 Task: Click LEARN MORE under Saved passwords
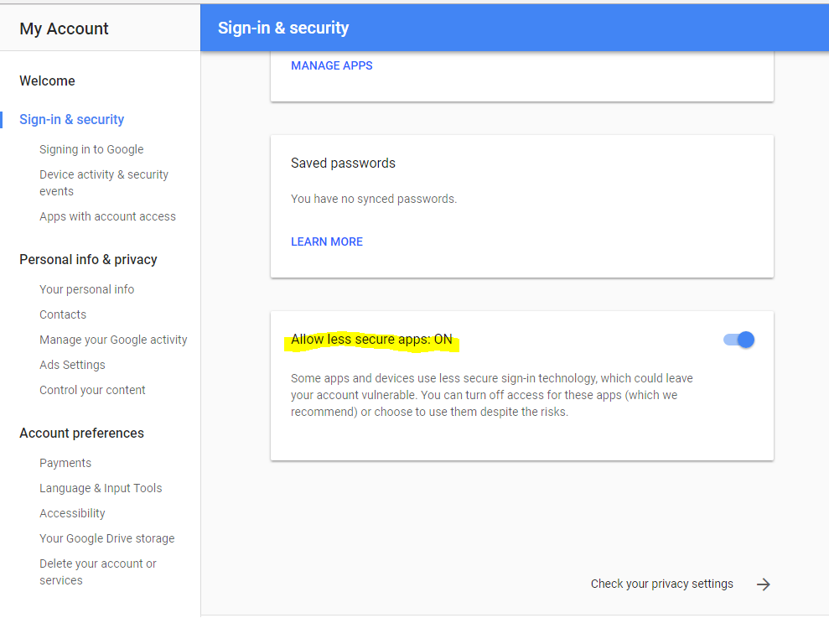(327, 241)
